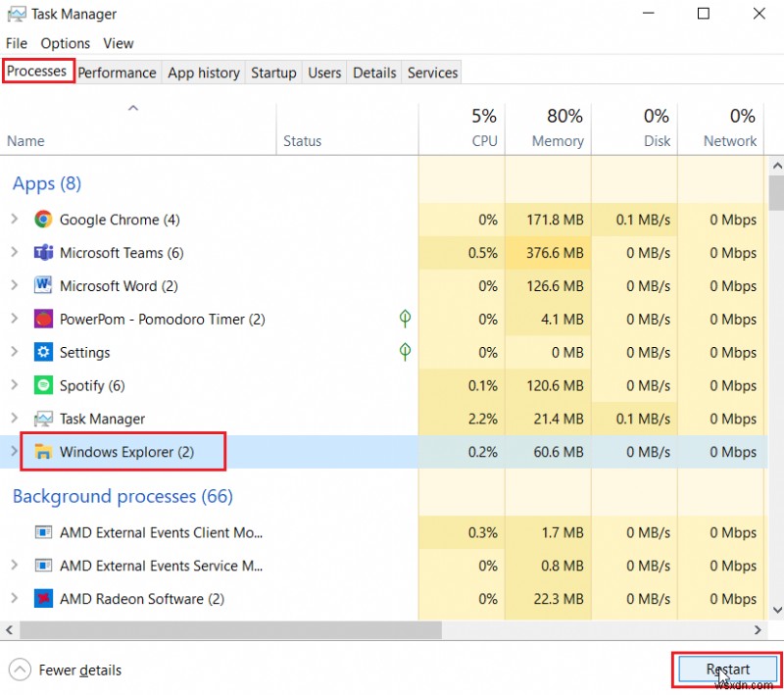Image resolution: width=784 pixels, height=695 pixels.
Task: Expand the Microsoft Teams process group
Action: 14,253
